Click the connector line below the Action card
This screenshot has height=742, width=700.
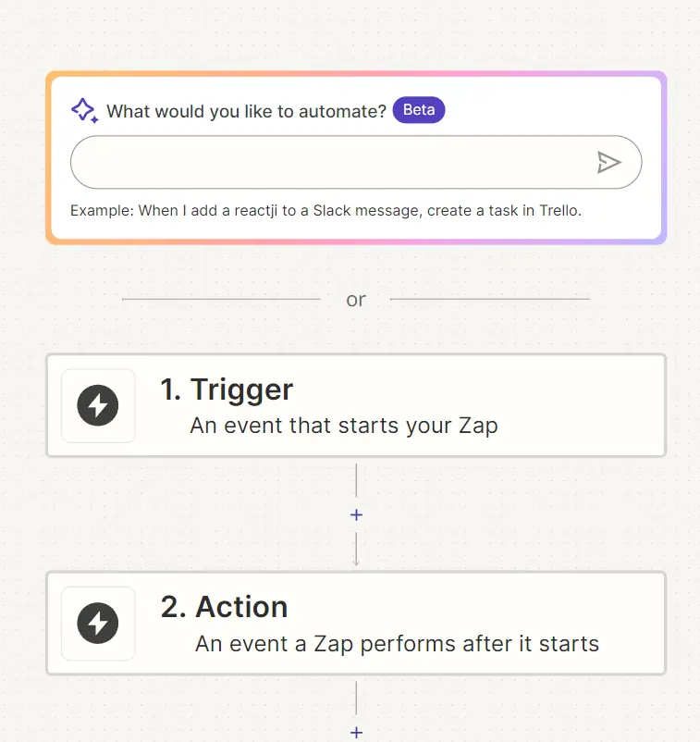tap(356, 698)
